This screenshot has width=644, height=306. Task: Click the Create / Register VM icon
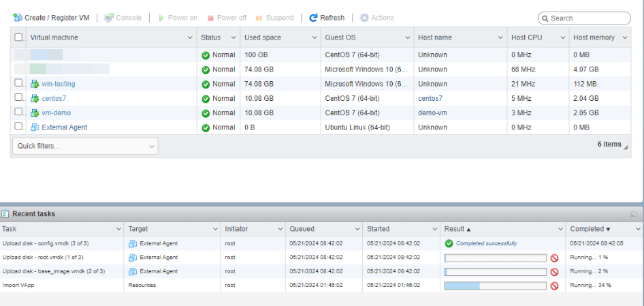[x=18, y=18]
